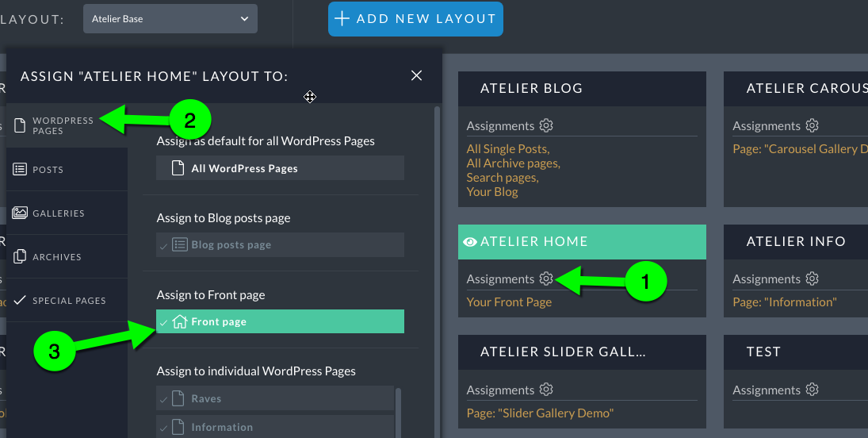Select the Galleries tab
Image resolution: width=868 pixels, height=438 pixels.
pos(67,213)
